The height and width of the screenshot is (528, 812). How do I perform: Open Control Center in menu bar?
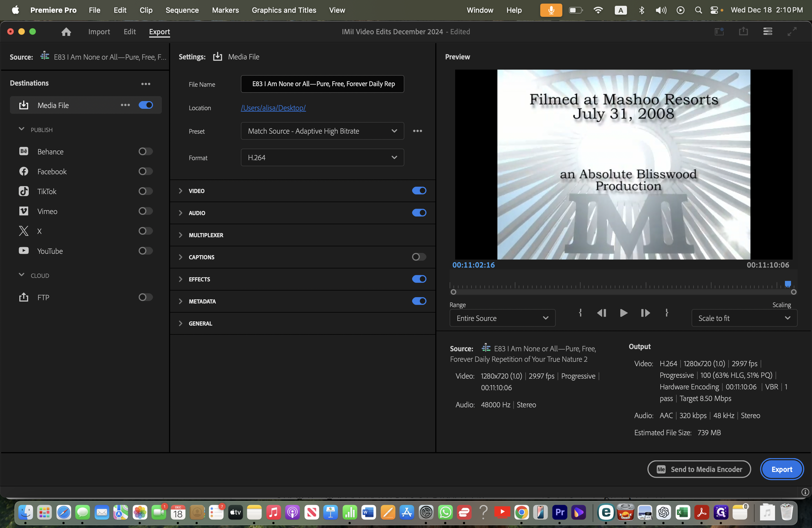click(714, 10)
